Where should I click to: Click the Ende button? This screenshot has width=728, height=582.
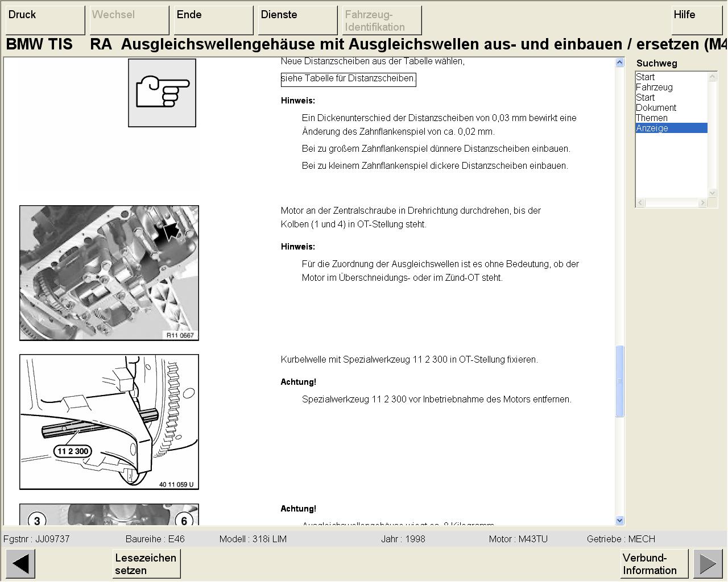tap(213, 20)
